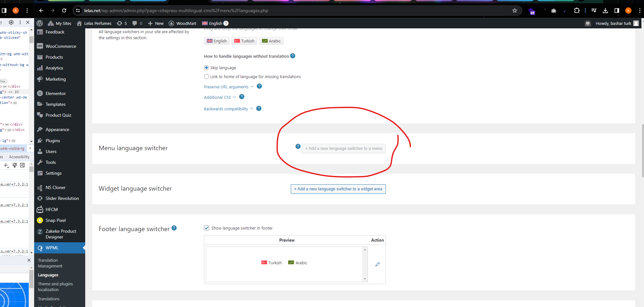Click the Turkish language order item
The height and width of the screenshot is (307, 644).
pos(244,41)
